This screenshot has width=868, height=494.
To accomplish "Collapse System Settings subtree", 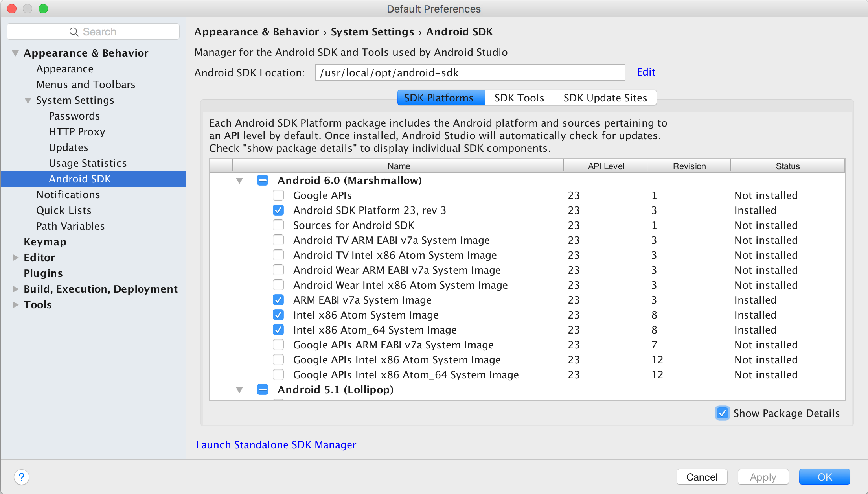I will tap(28, 100).
